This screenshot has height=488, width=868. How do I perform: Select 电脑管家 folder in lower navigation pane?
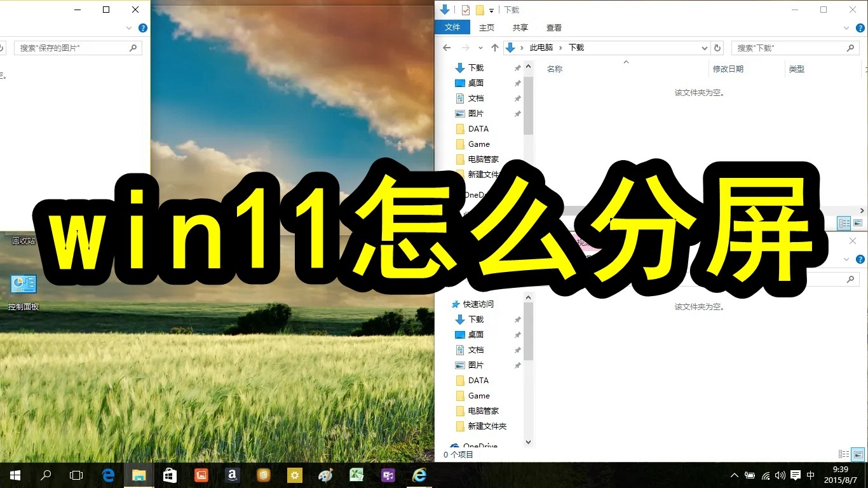click(484, 411)
